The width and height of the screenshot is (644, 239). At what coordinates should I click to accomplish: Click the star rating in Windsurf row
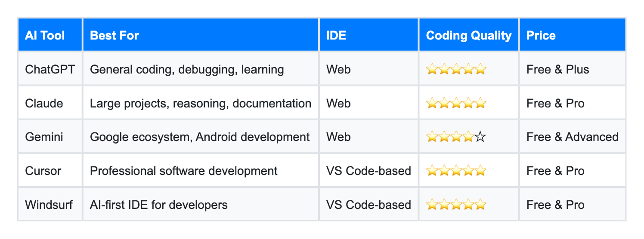456,205
